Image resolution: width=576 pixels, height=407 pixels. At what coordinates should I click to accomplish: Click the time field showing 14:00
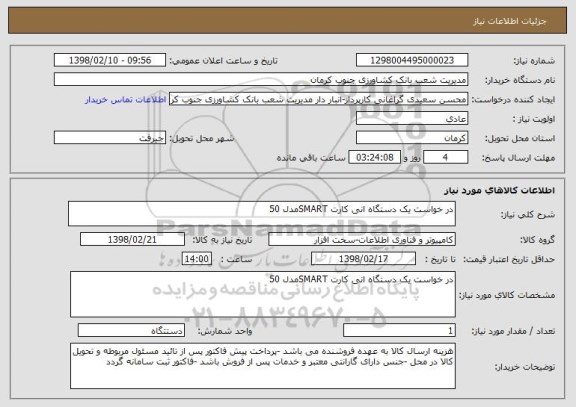[197, 259]
